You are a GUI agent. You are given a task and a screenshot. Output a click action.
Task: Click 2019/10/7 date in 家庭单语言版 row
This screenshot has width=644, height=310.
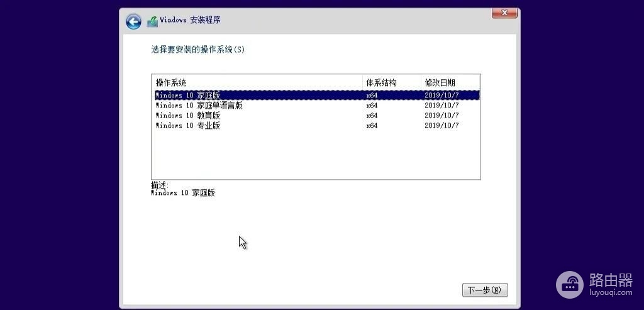click(x=441, y=106)
